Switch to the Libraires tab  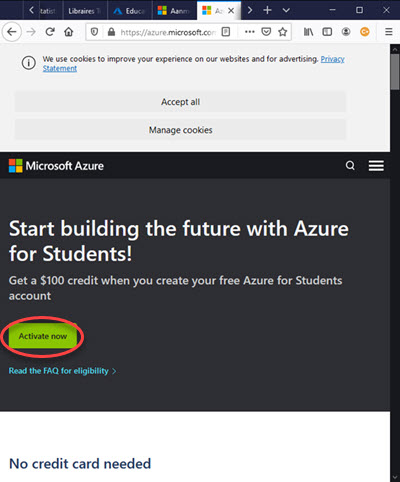tap(85, 11)
